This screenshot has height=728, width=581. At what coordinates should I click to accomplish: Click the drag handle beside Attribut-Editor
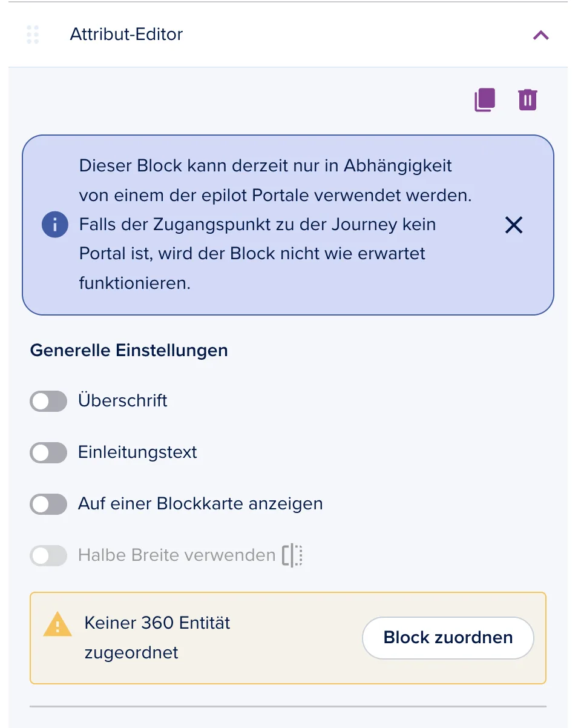(x=33, y=35)
